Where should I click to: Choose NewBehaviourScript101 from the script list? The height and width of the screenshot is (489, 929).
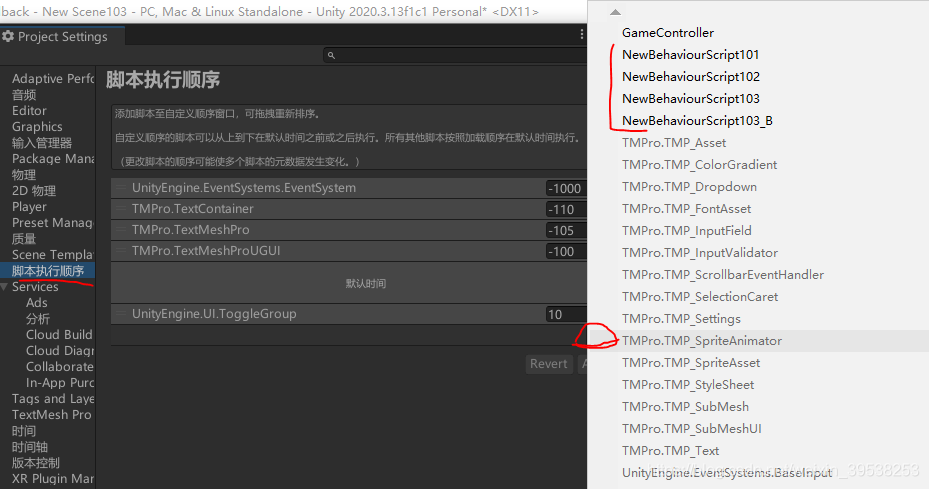click(x=690, y=55)
